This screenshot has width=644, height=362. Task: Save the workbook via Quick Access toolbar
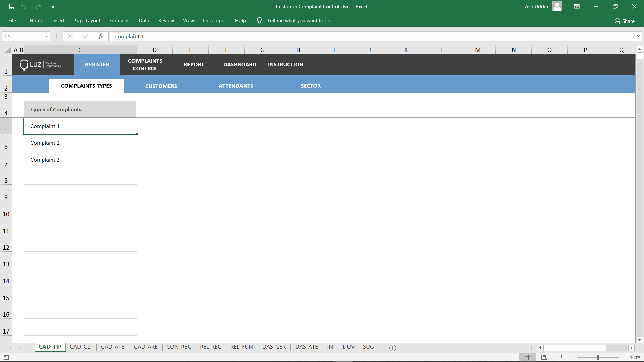(11, 7)
